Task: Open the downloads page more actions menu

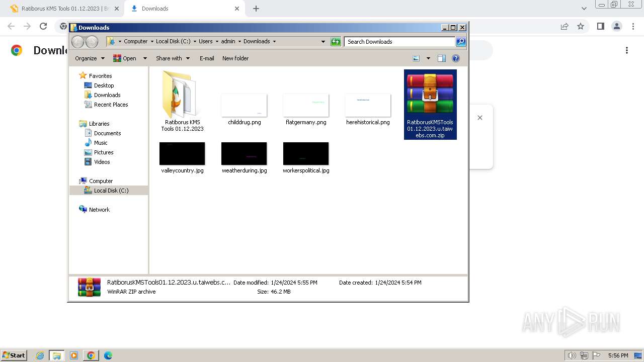Action: coord(627,50)
